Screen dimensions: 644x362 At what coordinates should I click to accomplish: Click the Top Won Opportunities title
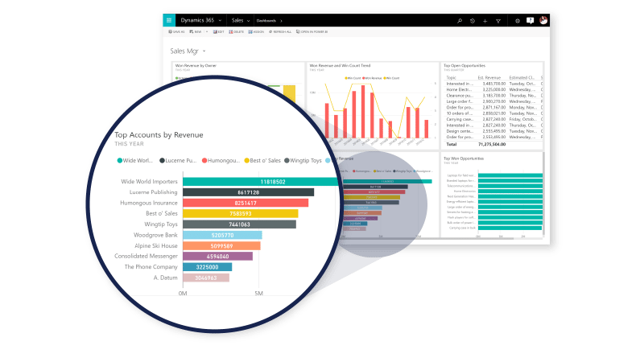pyautogui.click(x=464, y=158)
